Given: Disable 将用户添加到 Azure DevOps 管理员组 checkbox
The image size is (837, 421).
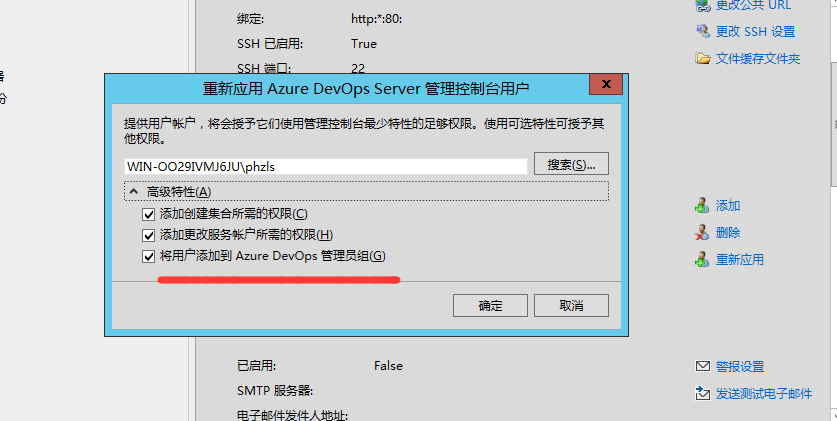Looking at the screenshot, I should tap(149, 257).
